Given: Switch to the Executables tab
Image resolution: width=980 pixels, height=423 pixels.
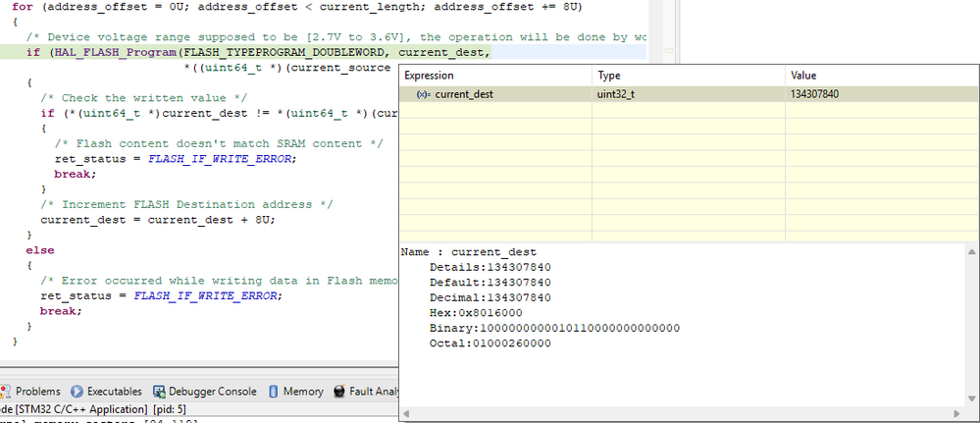Looking at the screenshot, I should (x=107, y=392).
